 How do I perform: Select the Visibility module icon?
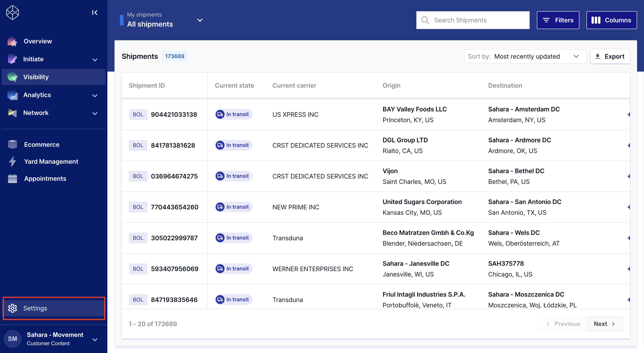12,77
